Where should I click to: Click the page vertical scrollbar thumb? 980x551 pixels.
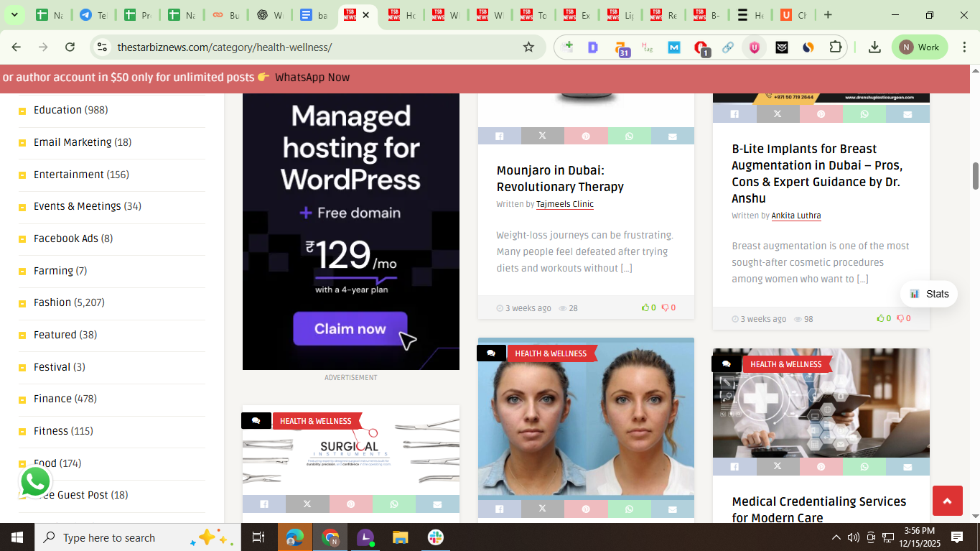pos(975,176)
